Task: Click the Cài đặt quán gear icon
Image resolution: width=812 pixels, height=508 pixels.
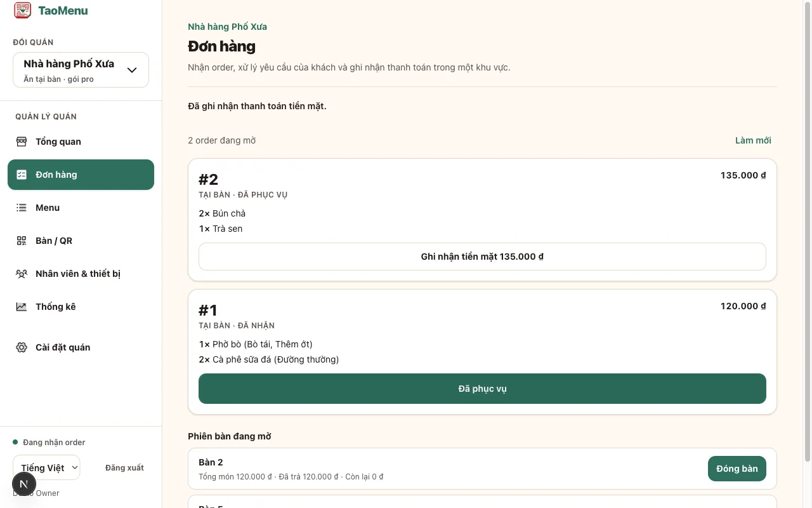Action: (22, 347)
